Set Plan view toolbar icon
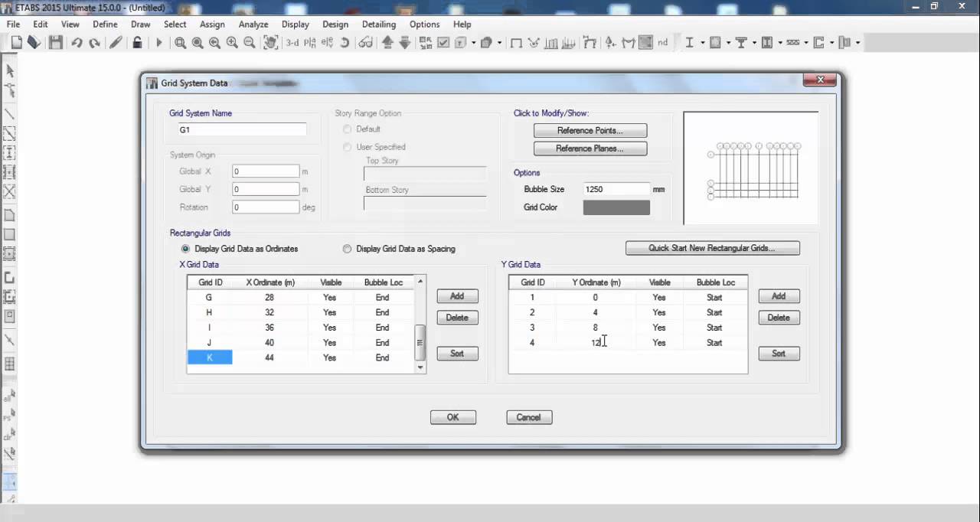This screenshot has width=980, height=522. 310,43
